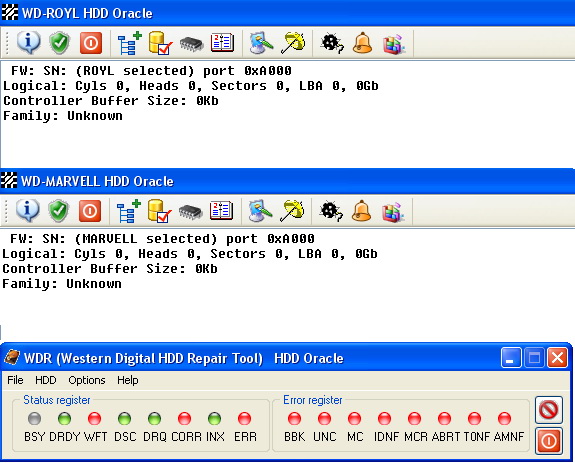Click '(MARVELL selected)' text in WD-MARVELL panel
Screen dimensions: 575x463
point(146,239)
